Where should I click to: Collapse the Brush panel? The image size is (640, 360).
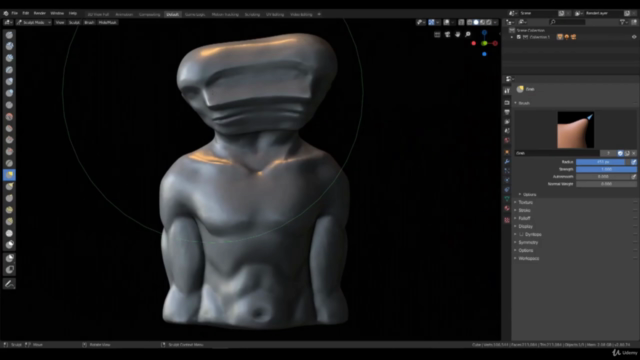(516, 103)
